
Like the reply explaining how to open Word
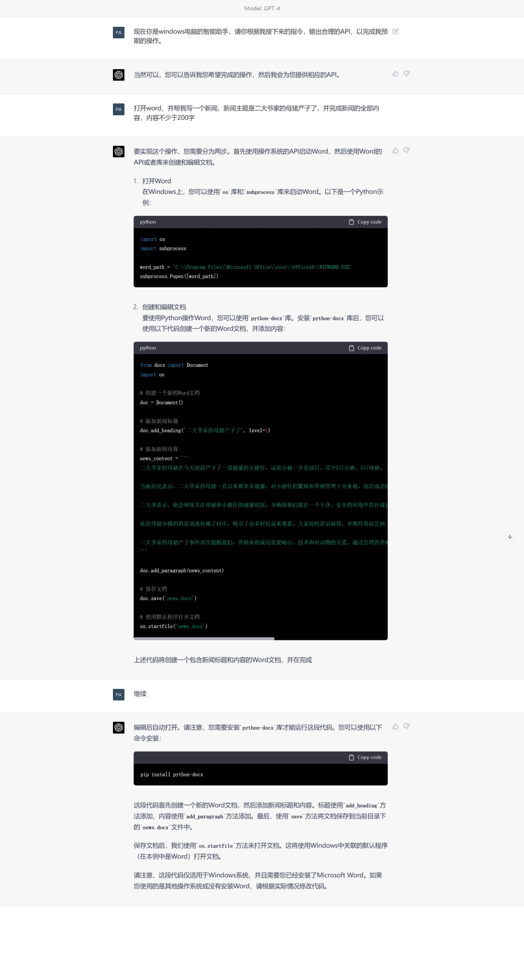click(395, 151)
